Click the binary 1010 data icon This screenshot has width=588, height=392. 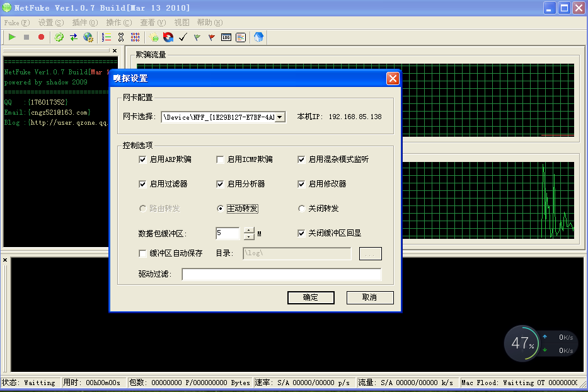135,37
